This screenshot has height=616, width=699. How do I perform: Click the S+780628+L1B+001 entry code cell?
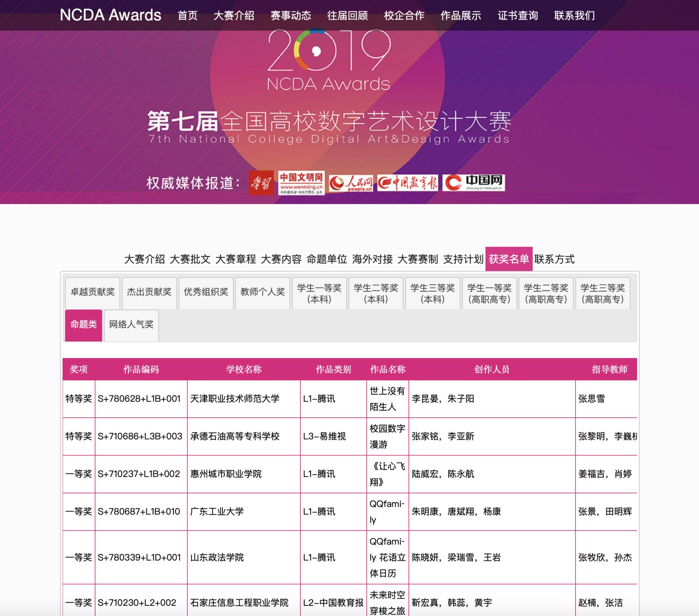click(139, 399)
